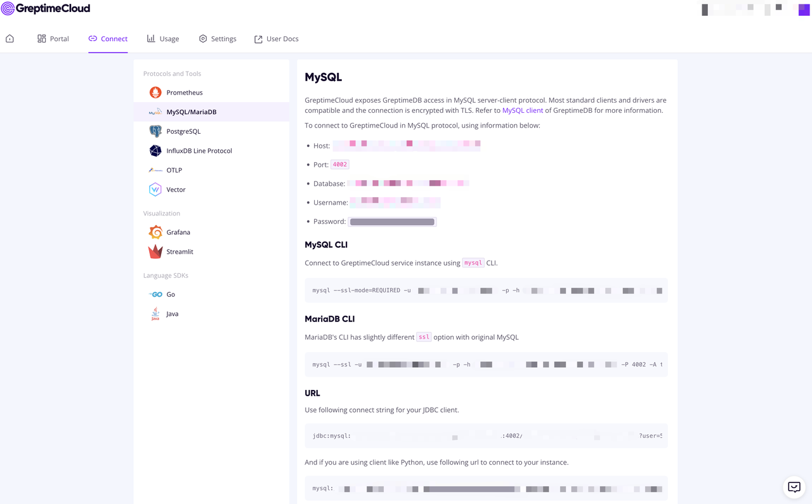The image size is (812, 504).
Task: Click the 4002 port badge
Action: click(x=339, y=164)
